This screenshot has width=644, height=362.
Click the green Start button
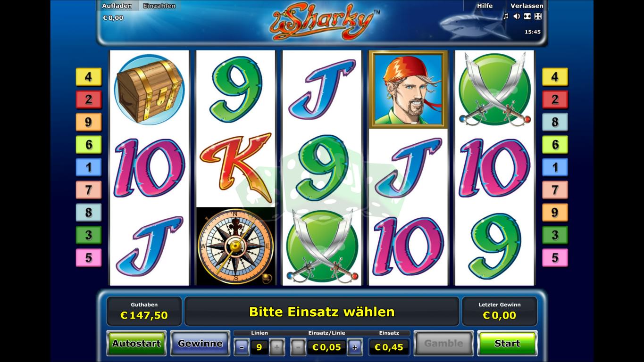[x=507, y=344]
